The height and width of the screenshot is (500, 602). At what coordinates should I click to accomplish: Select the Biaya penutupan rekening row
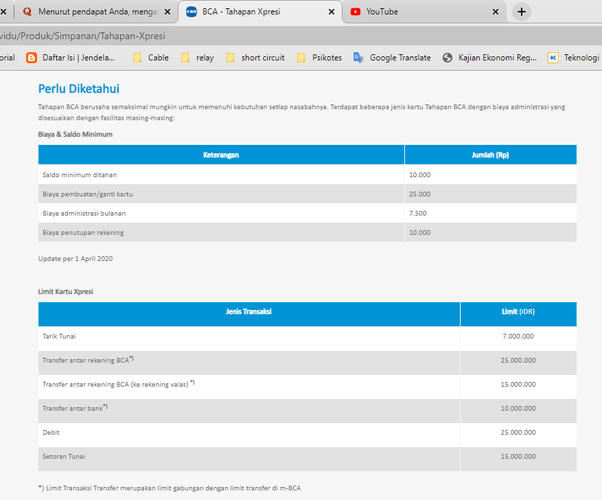[x=307, y=232]
